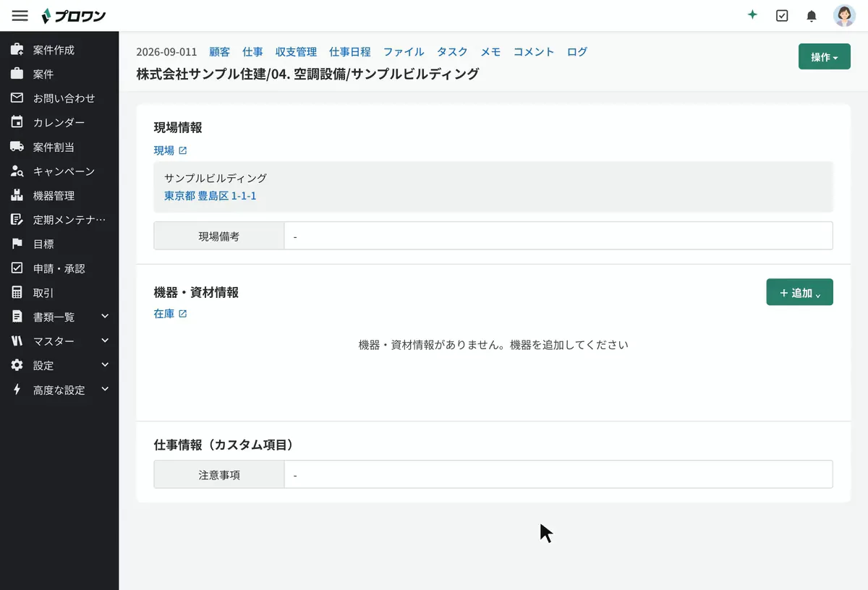Switch to the 仕事 tab
The height and width of the screenshot is (590, 868).
[252, 52]
